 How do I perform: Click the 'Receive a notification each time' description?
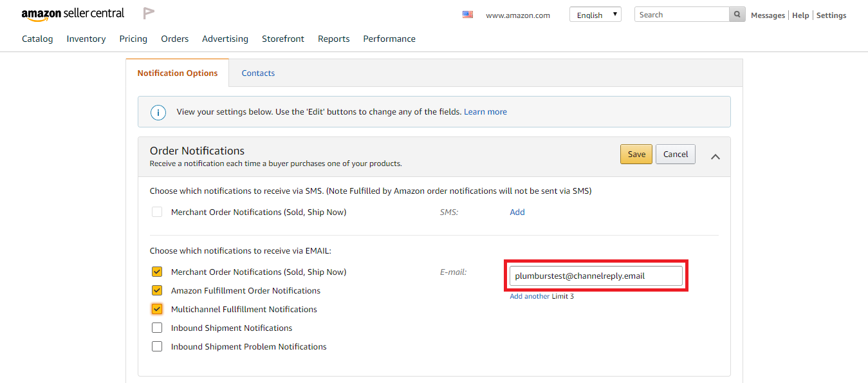(x=276, y=163)
